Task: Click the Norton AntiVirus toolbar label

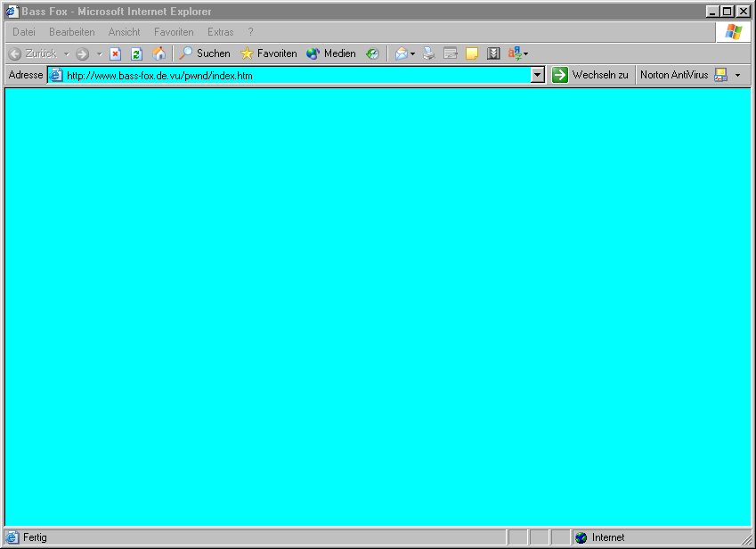Action: [674, 75]
